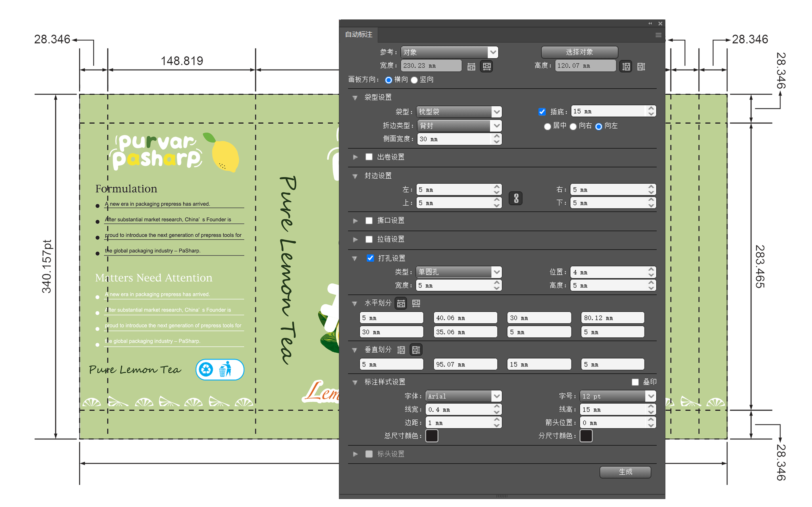Screen dimensions: 812x507
Task: Open the 字体 dropdown showing Arial
Action: point(464,396)
